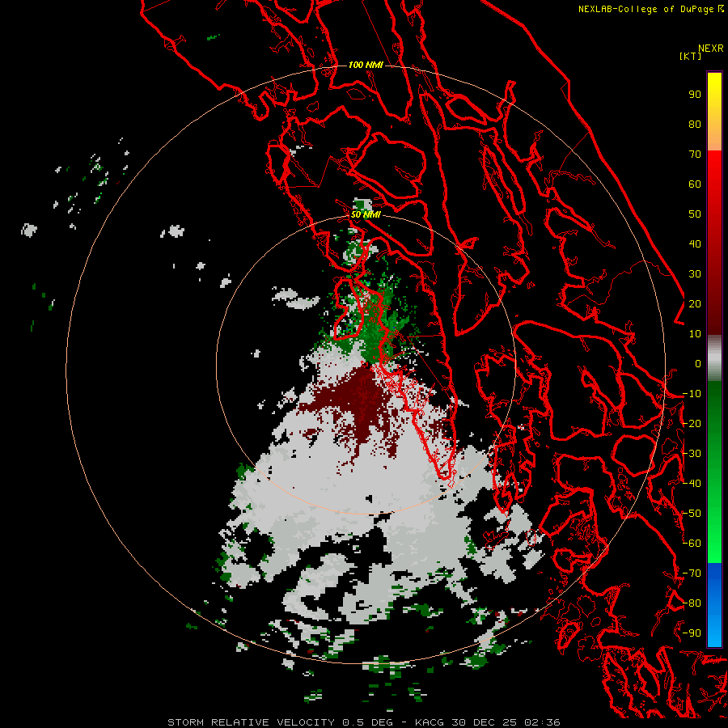
Task: Click the 10 value on the velocity scale
Action: pos(695,334)
